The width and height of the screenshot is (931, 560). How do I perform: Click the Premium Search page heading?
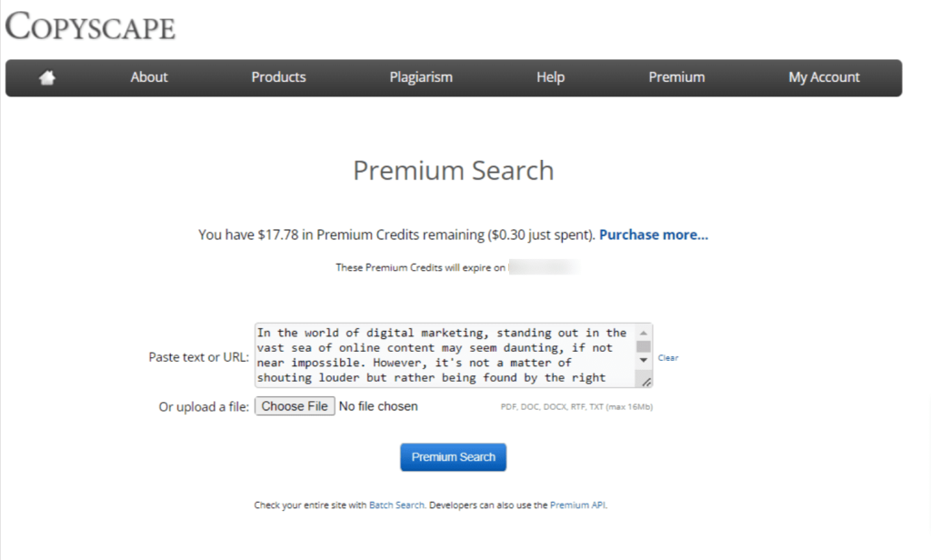pyautogui.click(x=453, y=170)
